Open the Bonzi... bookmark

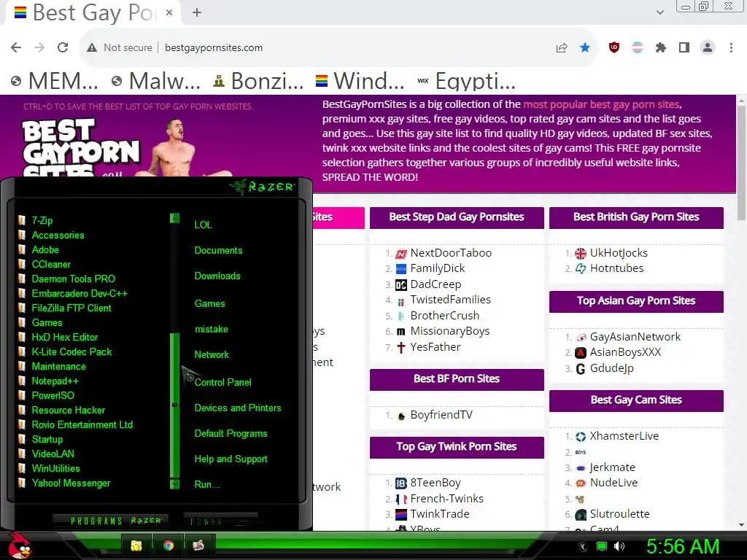(258, 81)
